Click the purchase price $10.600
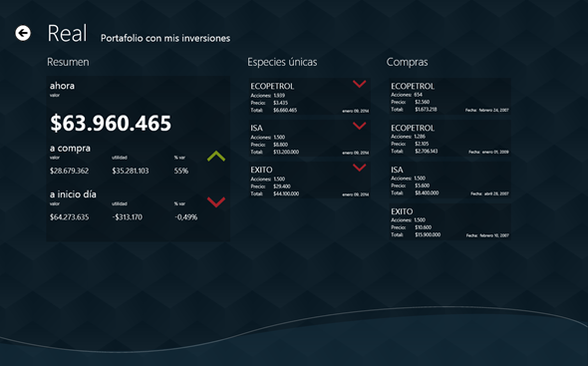588x366 pixels. click(423, 227)
